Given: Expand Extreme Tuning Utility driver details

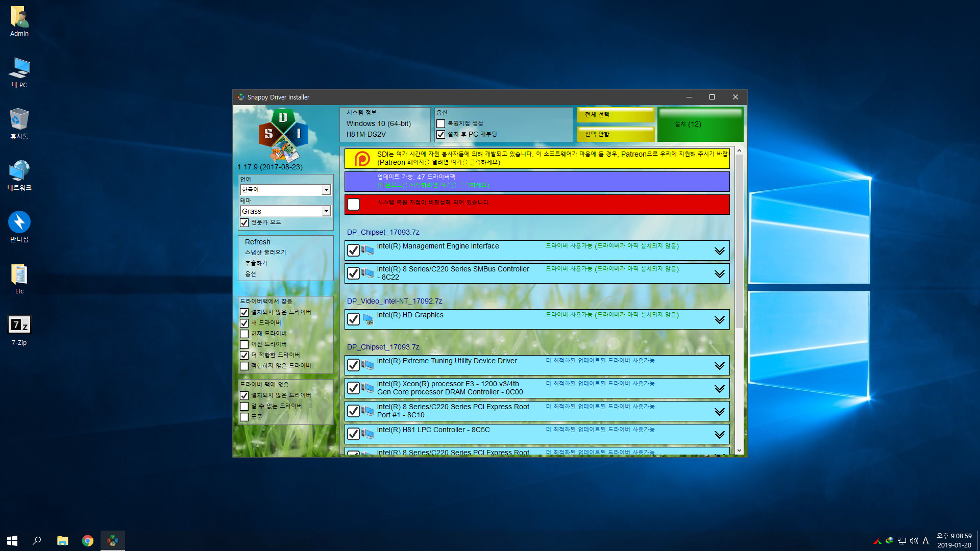Looking at the screenshot, I should coord(720,365).
